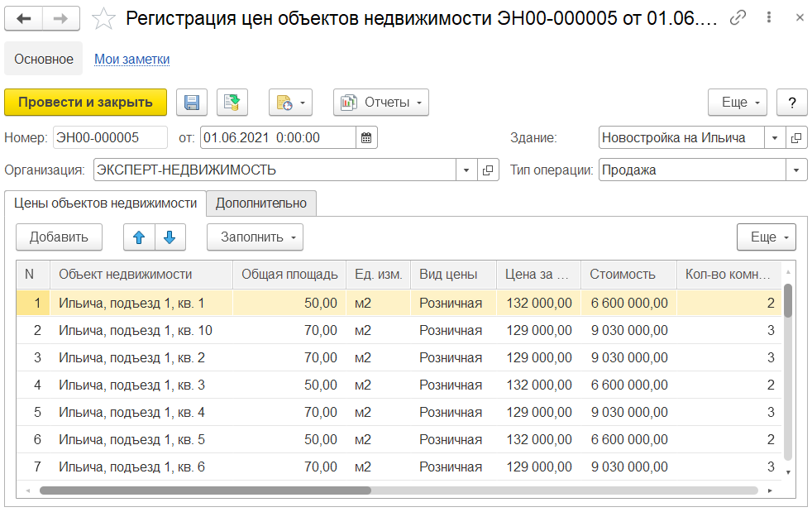
Task: Move row up with blue arrow
Action: [x=139, y=237]
